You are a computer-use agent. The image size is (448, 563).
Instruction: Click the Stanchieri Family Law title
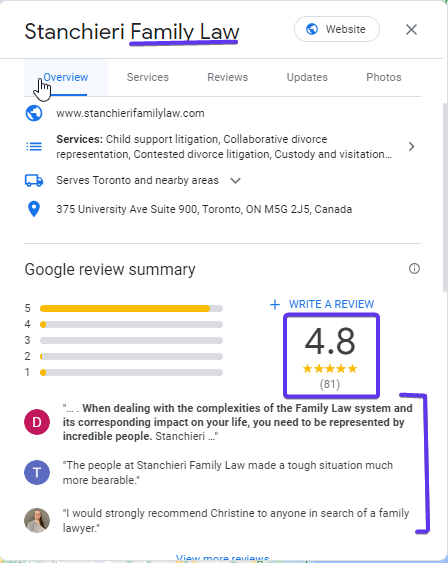[x=132, y=32]
